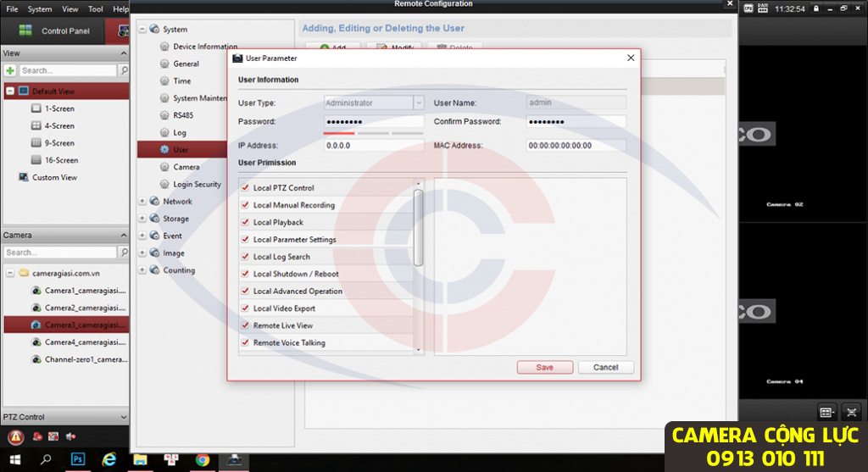Click Channel-zero1 camera icon
This screenshot has width=868, height=472.
pos(36,359)
